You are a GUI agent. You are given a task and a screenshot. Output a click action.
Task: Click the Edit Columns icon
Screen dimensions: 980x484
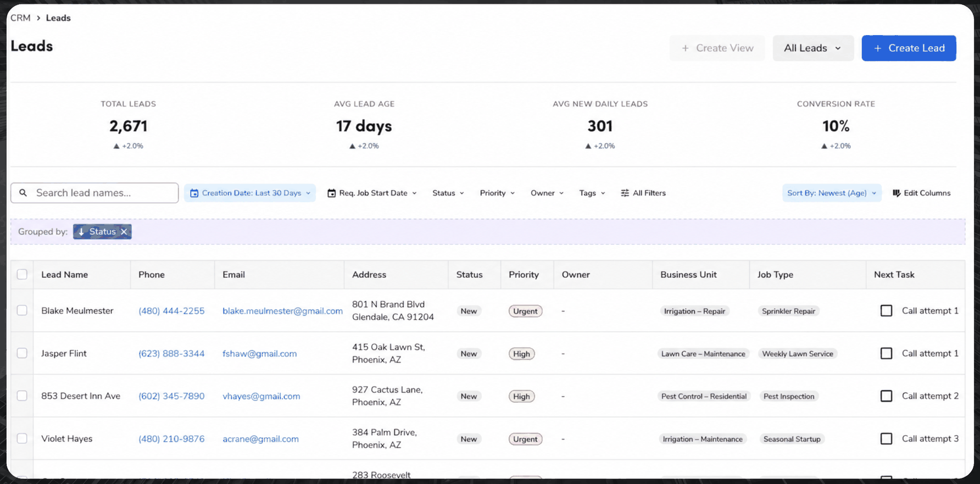click(897, 193)
